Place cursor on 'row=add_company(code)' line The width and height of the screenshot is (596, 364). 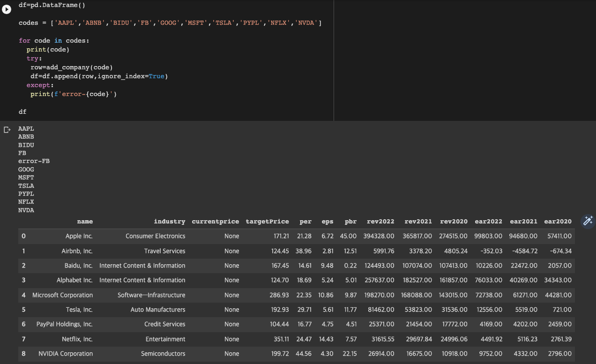(x=72, y=67)
